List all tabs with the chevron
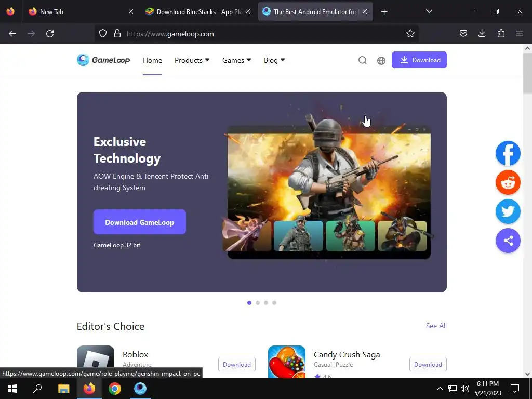Image resolution: width=532 pixels, height=399 pixels. pos(429,11)
